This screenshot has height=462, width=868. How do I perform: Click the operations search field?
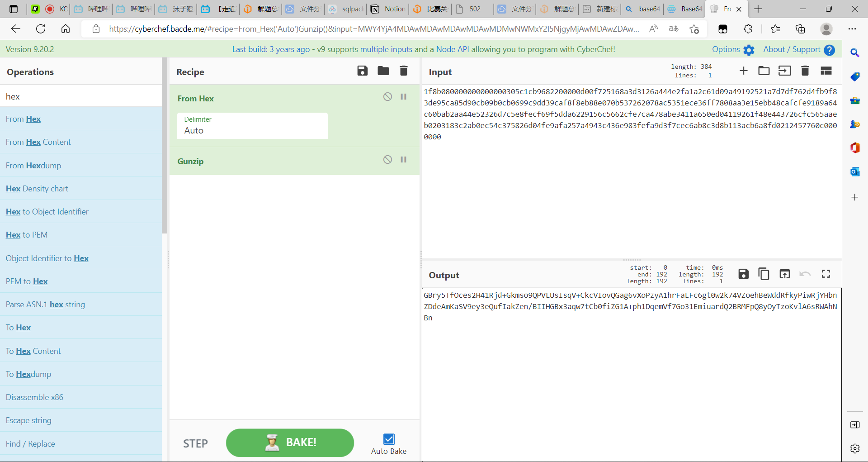tap(81, 96)
